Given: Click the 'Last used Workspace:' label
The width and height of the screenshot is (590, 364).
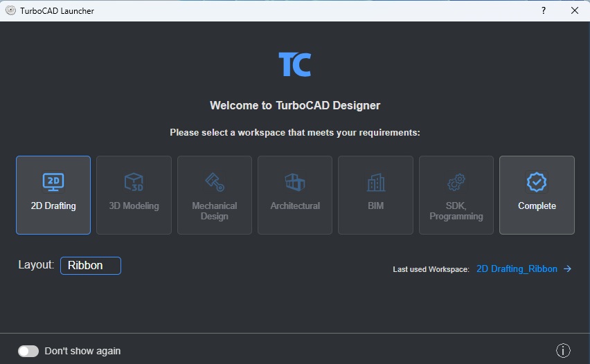Looking at the screenshot, I should pyautogui.click(x=431, y=269).
